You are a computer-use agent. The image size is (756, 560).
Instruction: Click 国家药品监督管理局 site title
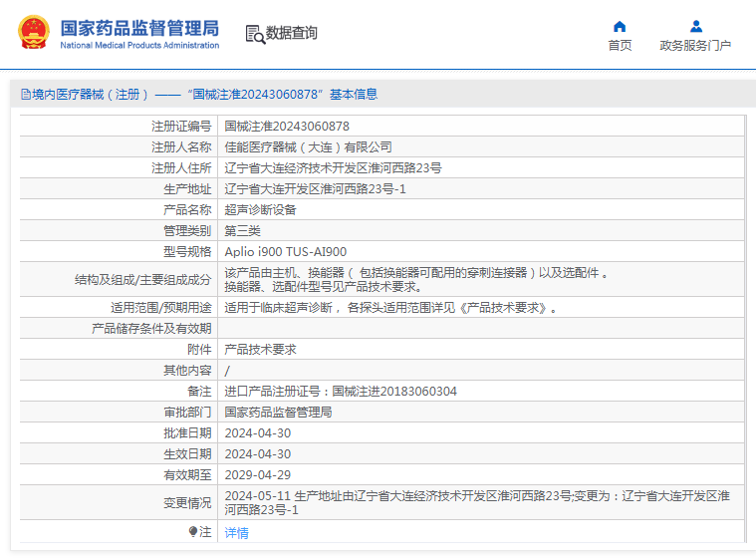click(x=139, y=28)
